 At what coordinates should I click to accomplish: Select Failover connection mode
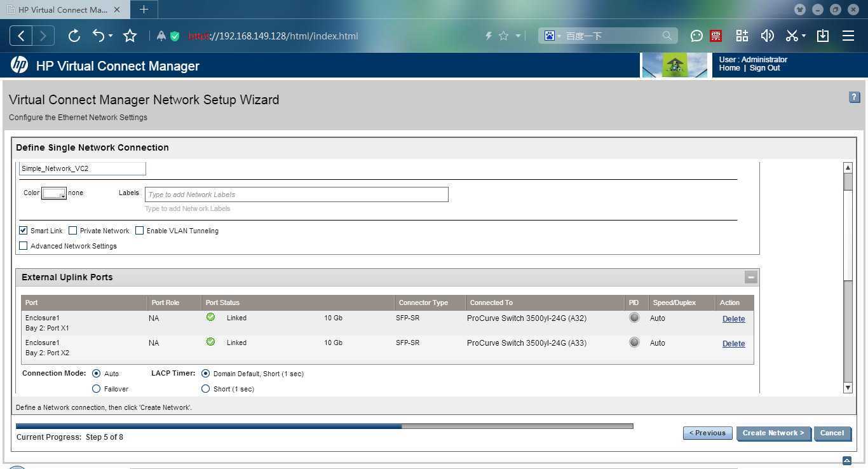coord(97,389)
